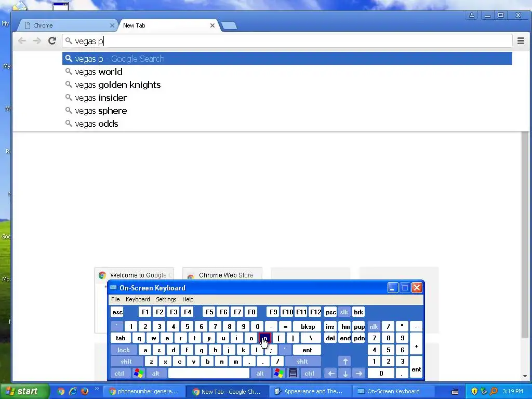Toggle the slk (scroll lock) key

click(344, 312)
